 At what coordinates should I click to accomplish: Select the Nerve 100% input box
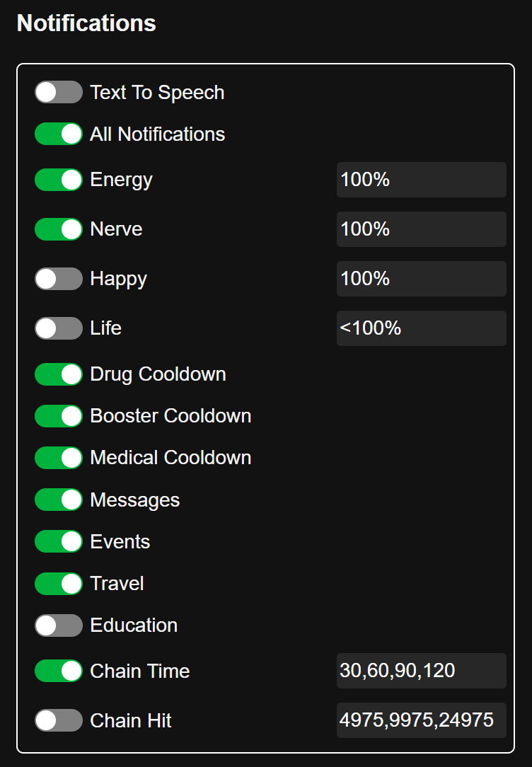[421, 229]
